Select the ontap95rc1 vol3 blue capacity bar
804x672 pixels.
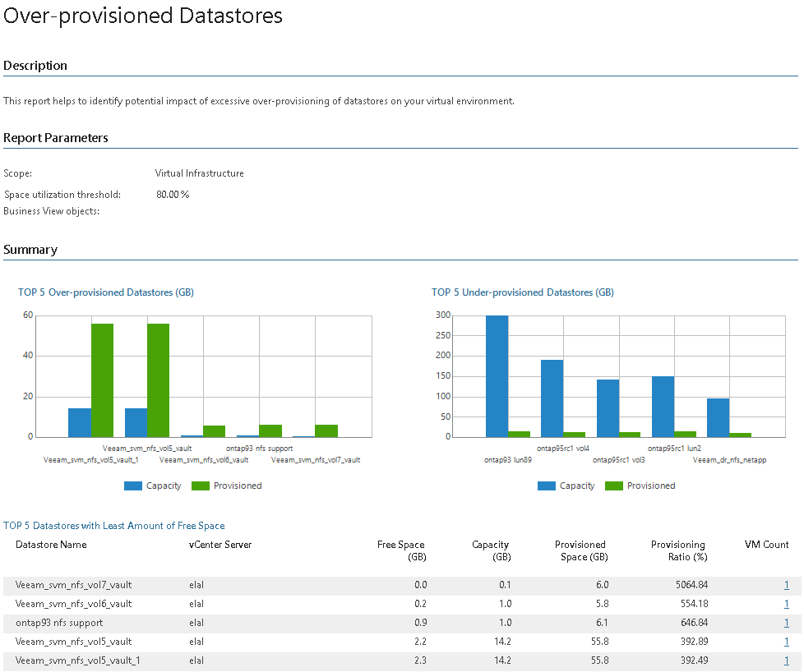pyautogui.click(x=608, y=408)
